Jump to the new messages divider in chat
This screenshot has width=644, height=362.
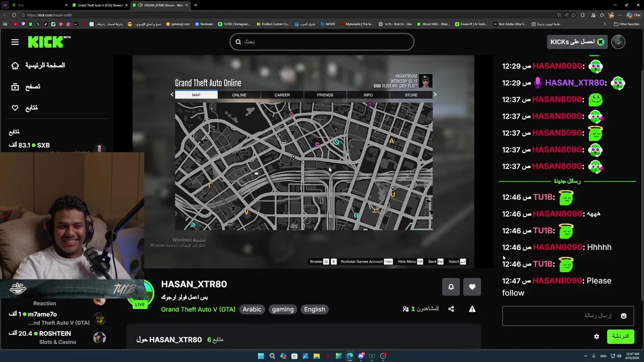pyautogui.click(x=567, y=181)
